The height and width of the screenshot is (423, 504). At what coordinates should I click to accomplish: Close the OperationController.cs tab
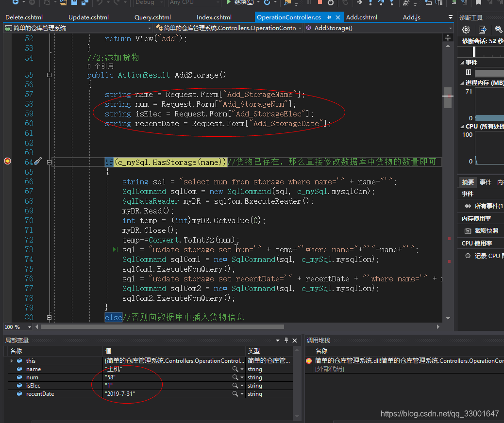(x=338, y=17)
